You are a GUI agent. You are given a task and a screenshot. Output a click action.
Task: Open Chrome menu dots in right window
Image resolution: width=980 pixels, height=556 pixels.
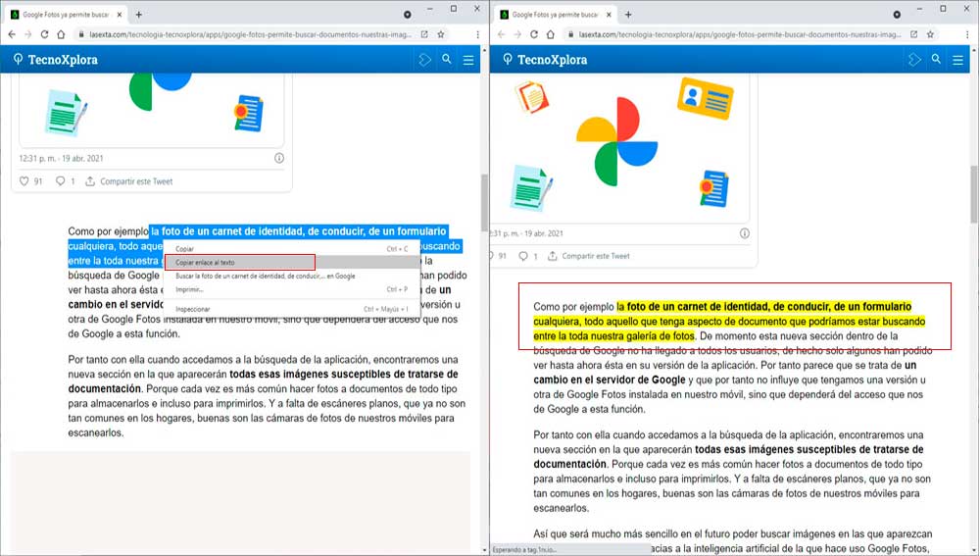[x=967, y=34]
